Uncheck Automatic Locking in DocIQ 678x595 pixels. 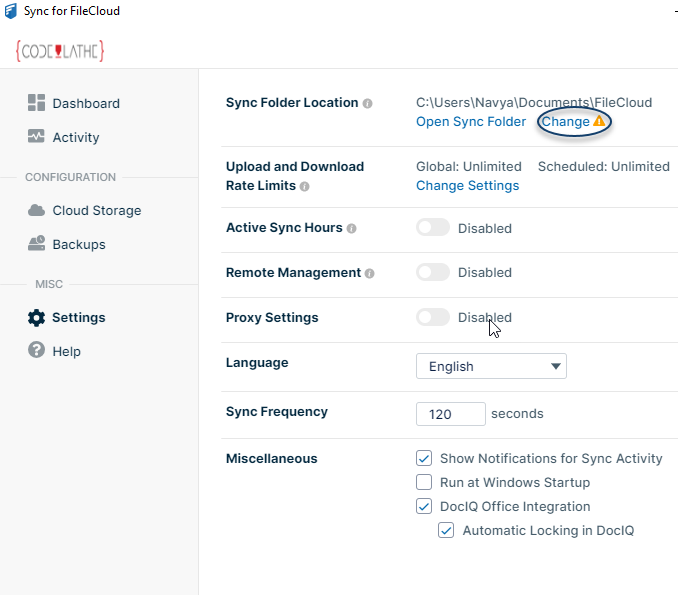point(446,530)
